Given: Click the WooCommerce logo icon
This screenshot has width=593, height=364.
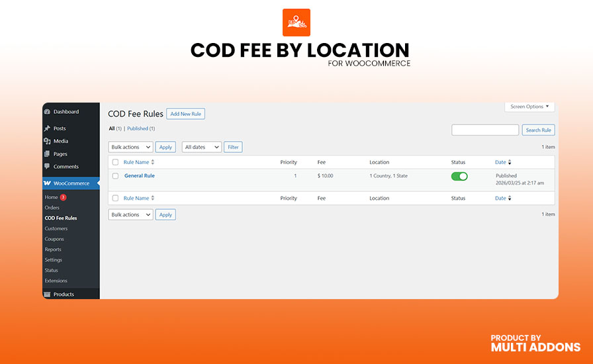Looking at the screenshot, I should (x=47, y=183).
